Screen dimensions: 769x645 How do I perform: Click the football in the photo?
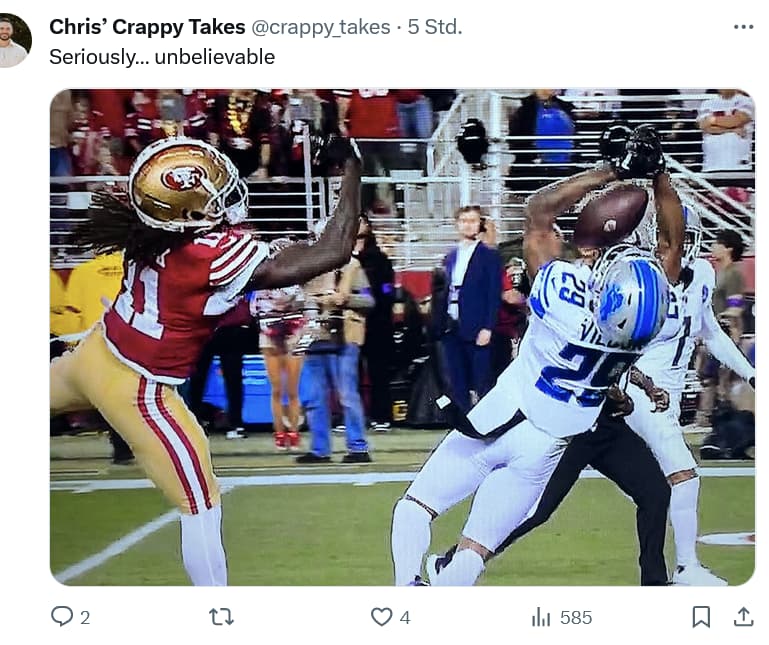point(611,215)
